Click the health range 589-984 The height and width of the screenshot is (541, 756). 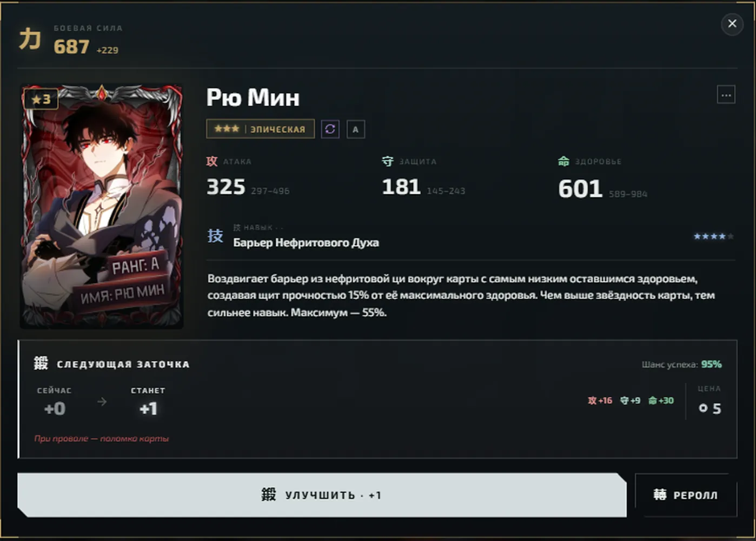click(x=628, y=194)
